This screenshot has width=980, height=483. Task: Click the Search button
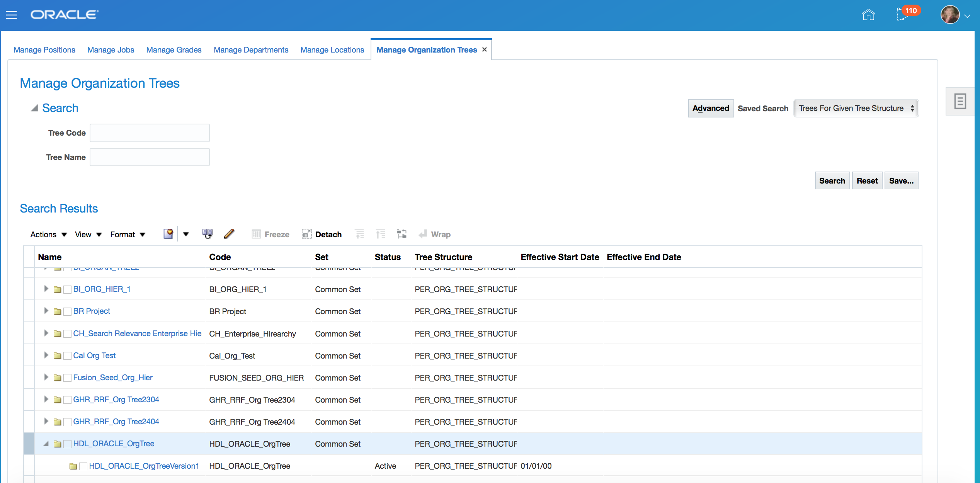832,181
